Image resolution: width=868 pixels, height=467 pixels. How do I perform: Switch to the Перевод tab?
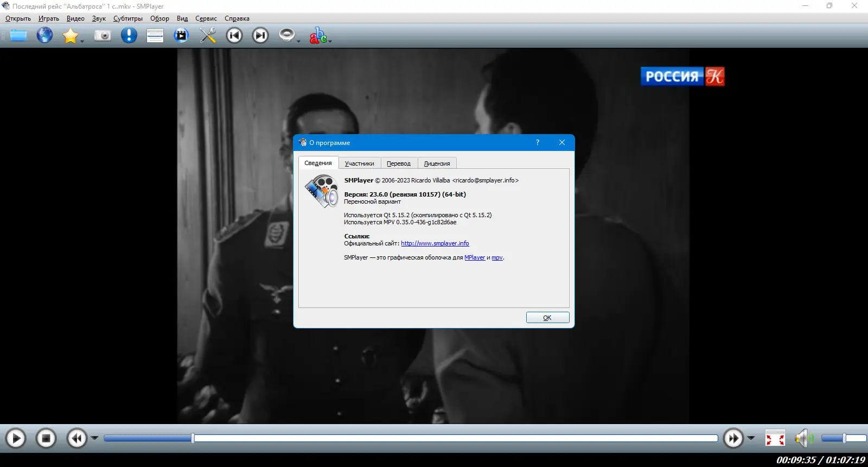pyautogui.click(x=399, y=163)
